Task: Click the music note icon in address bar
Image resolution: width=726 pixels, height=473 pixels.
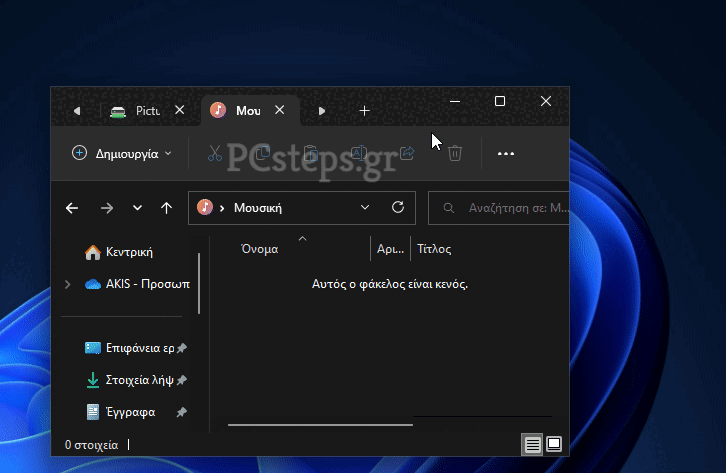Action: click(x=205, y=207)
